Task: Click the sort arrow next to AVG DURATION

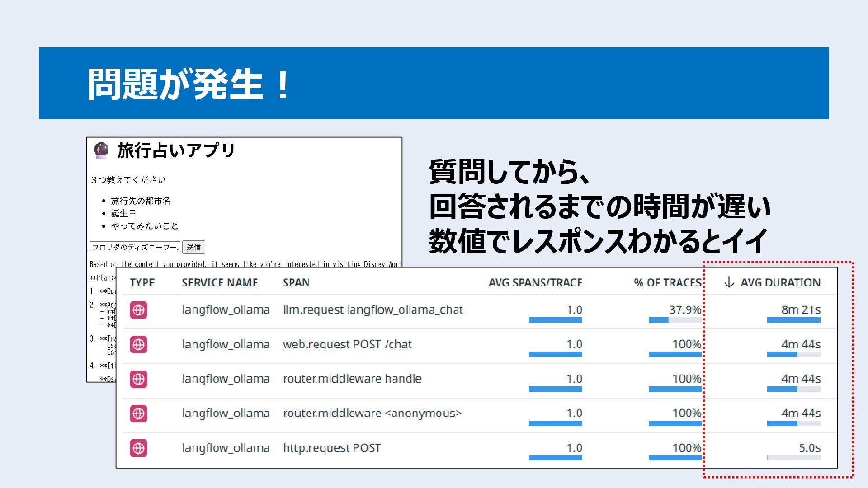Action: click(729, 282)
